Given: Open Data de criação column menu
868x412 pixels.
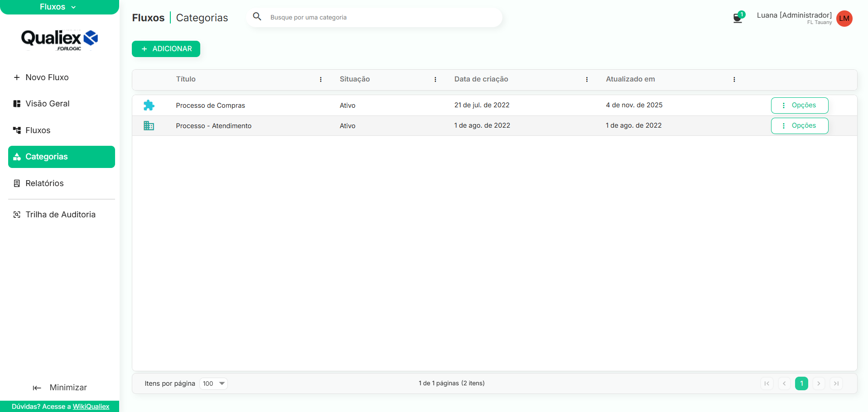Looking at the screenshot, I should (587, 80).
